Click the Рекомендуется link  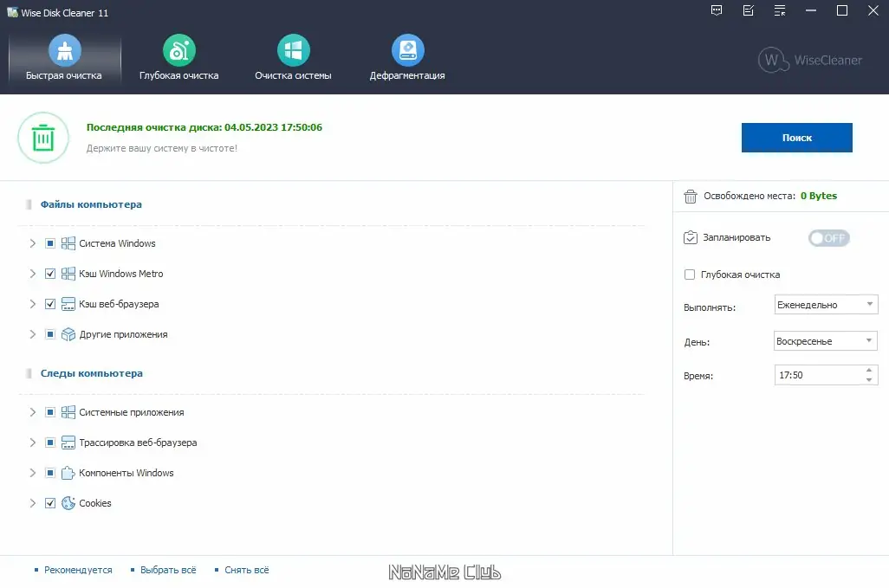[78, 570]
